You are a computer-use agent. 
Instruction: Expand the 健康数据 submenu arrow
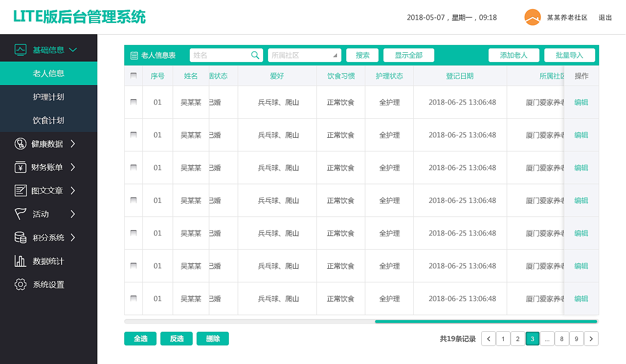pos(73,144)
